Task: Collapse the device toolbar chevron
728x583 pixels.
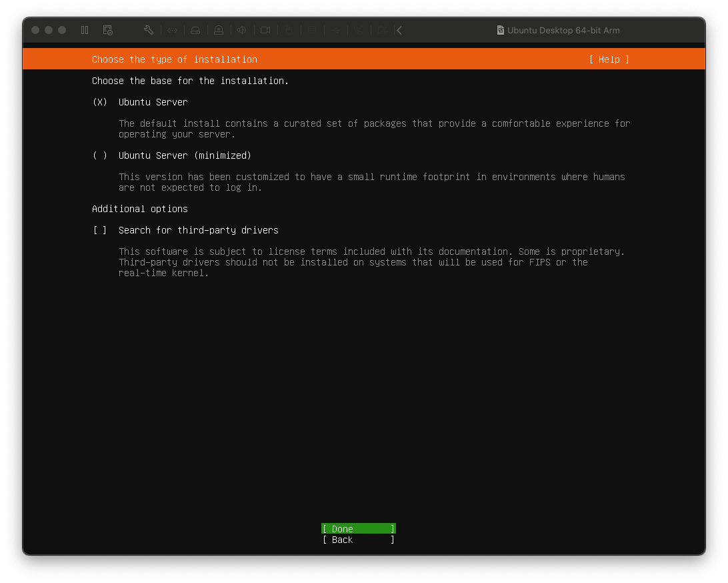Action: (399, 30)
